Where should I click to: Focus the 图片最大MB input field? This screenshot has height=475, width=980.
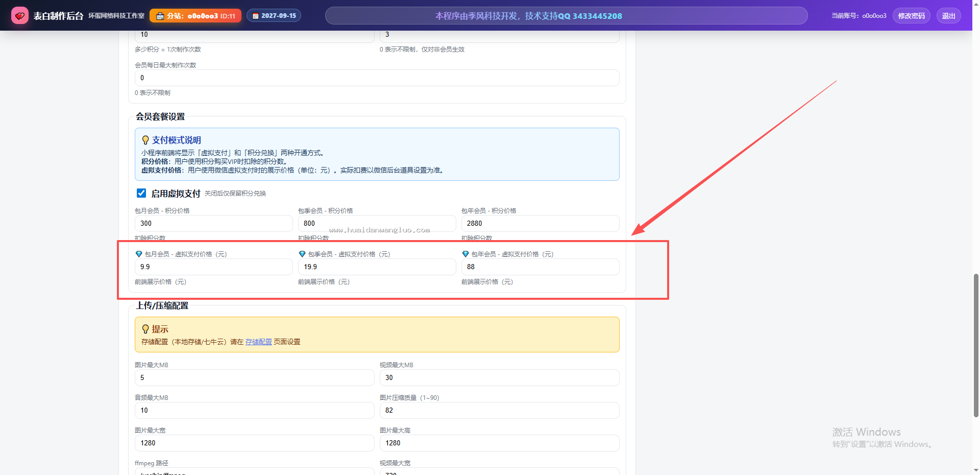255,377
